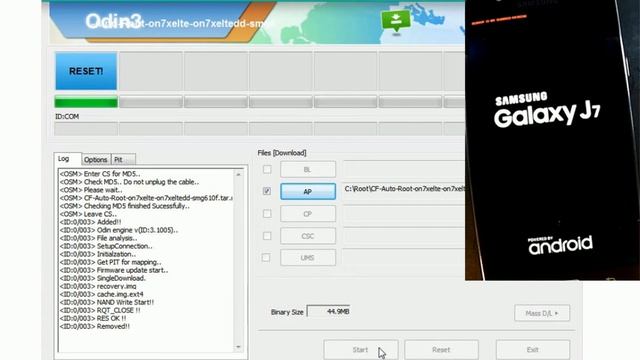Click the log line 'NAND Write Start!!'

click(107, 302)
